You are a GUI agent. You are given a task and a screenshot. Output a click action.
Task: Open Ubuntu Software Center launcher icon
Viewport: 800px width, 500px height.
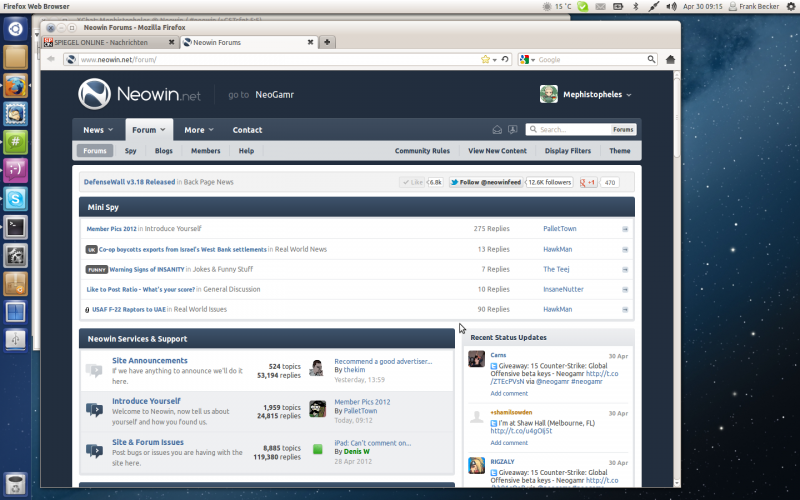tap(15, 284)
